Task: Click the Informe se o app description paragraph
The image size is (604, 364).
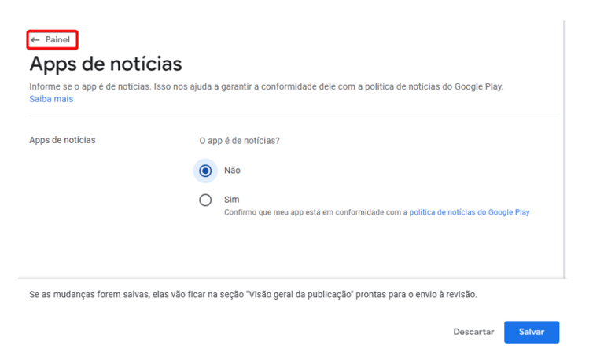Action: click(x=266, y=86)
